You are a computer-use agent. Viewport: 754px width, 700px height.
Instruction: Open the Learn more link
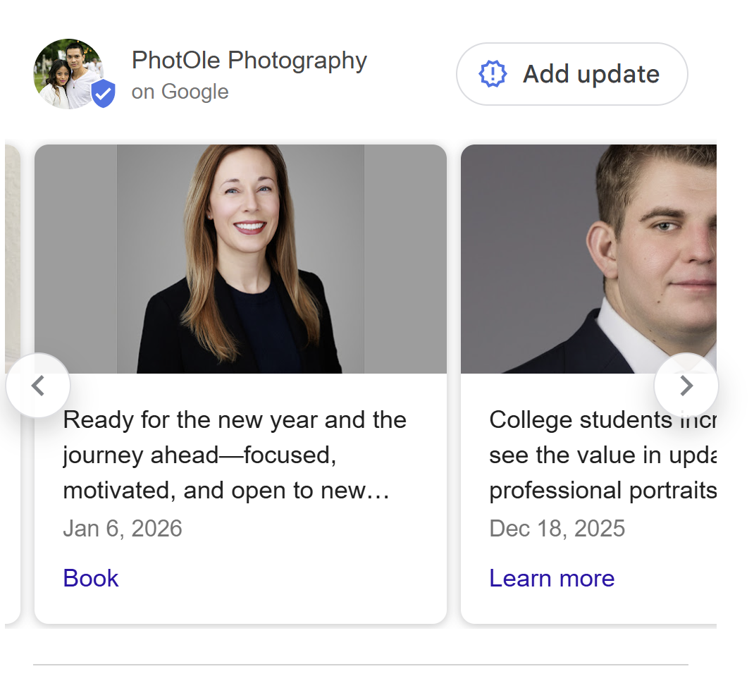point(552,578)
